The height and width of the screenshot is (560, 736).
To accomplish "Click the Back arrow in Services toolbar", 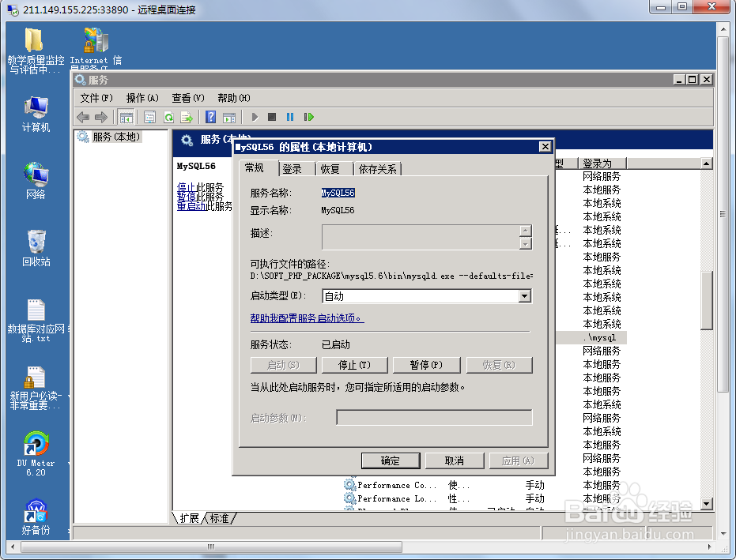I will pyautogui.click(x=83, y=117).
